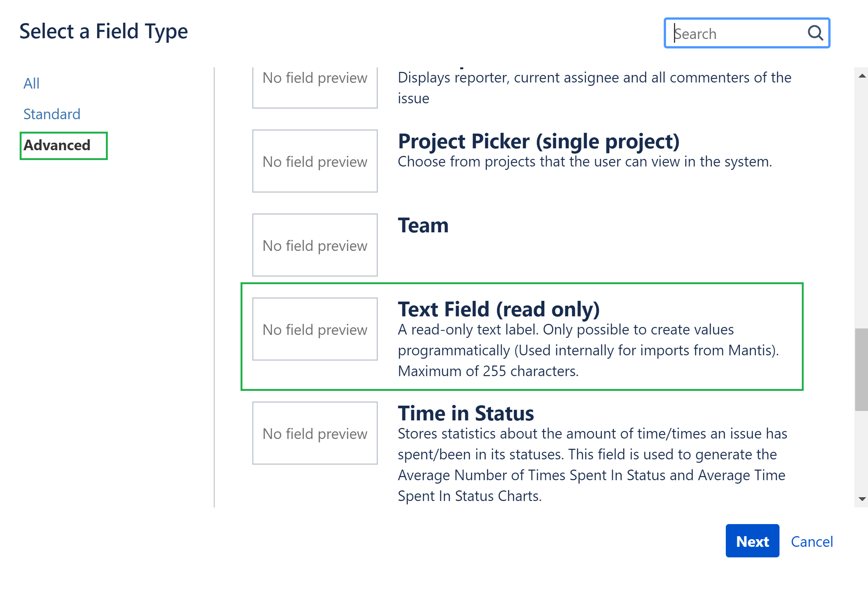The width and height of the screenshot is (868, 599).
Task: Click the Cancel link
Action: tap(812, 541)
